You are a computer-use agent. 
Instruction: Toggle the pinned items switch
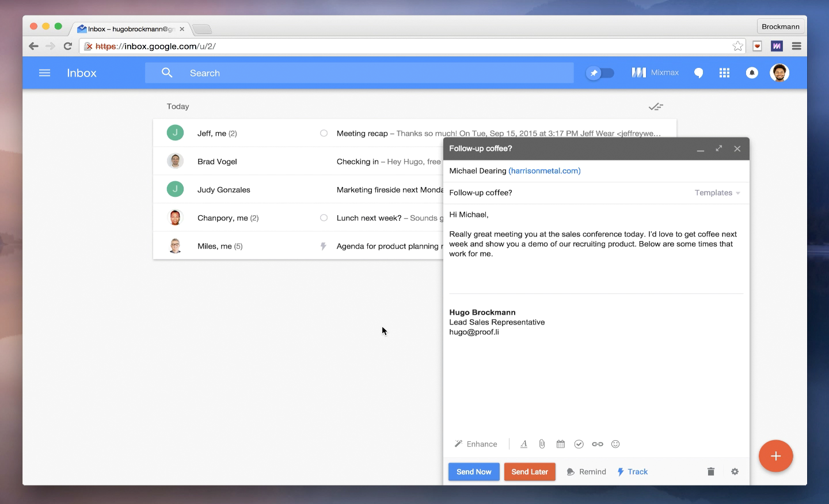pyautogui.click(x=600, y=73)
